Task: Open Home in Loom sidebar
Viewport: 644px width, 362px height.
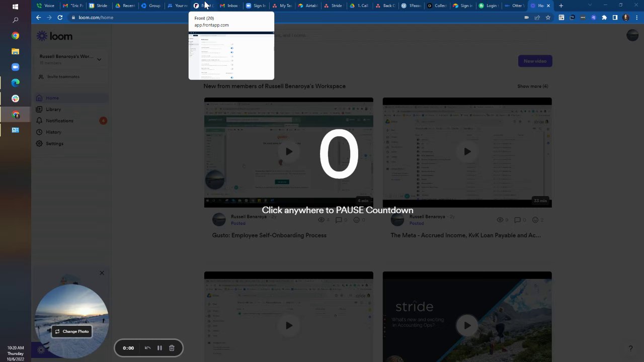Action: point(72,98)
